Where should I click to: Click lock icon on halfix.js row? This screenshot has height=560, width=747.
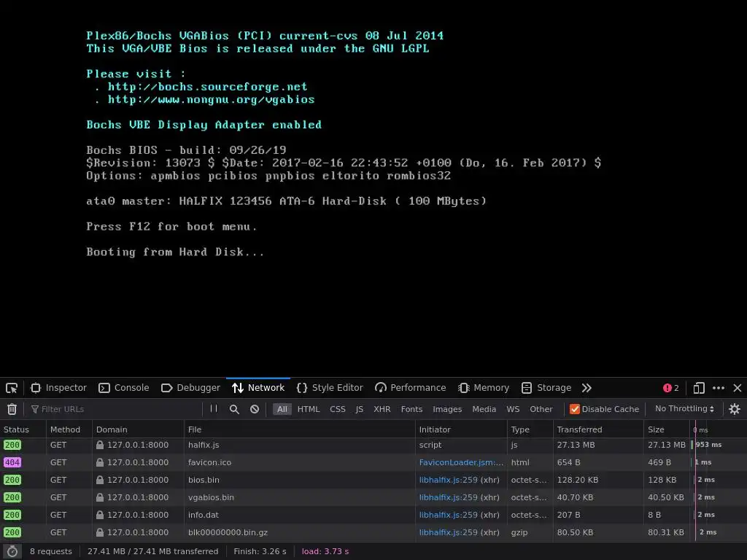pos(99,445)
